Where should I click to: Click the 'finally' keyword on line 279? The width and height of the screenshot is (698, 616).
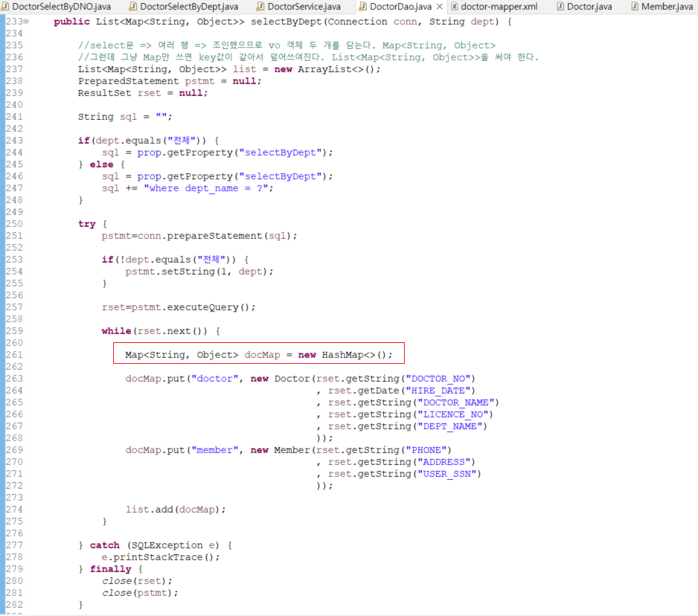110,569
